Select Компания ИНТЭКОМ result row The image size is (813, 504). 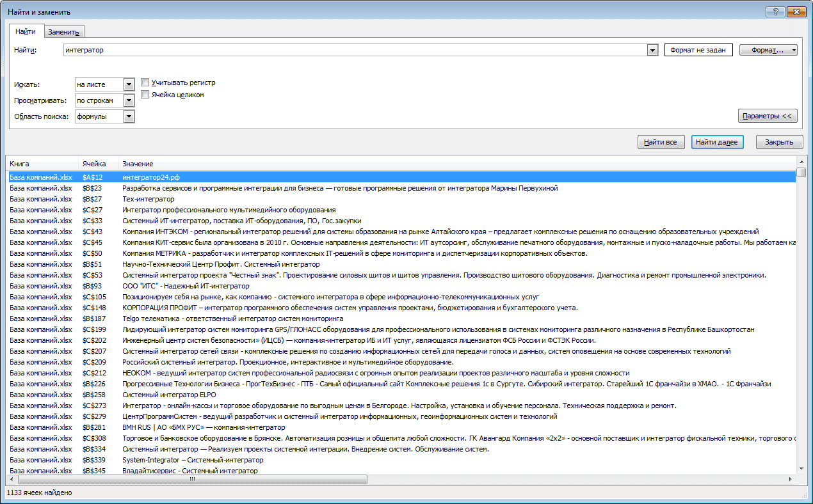coord(401,232)
